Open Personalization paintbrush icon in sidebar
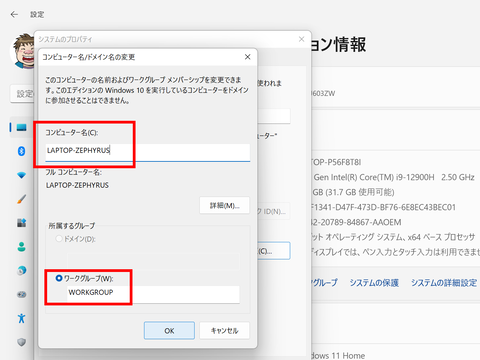The width and height of the screenshot is (480, 360). [x=21, y=199]
